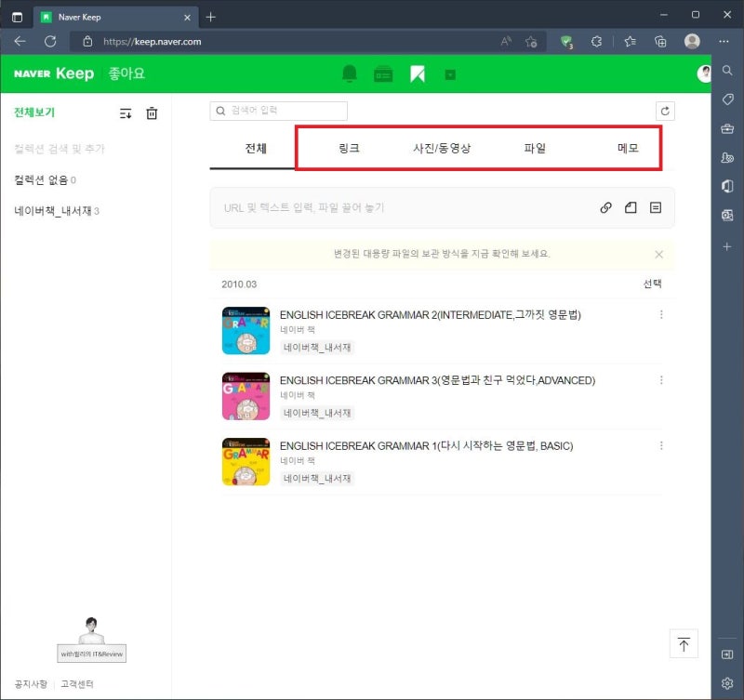
Task: Click the collection sort icon in sidebar
Action: point(126,113)
